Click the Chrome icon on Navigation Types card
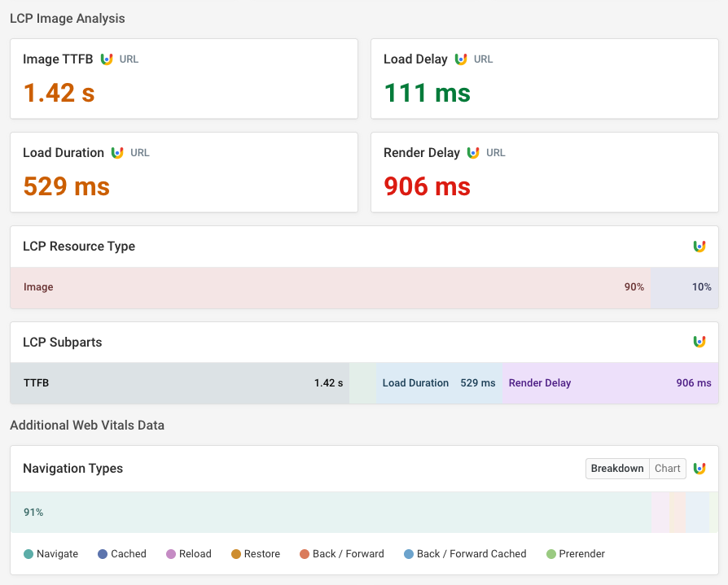Image resolution: width=728 pixels, height=585 pixels. (x=699, y=468)
